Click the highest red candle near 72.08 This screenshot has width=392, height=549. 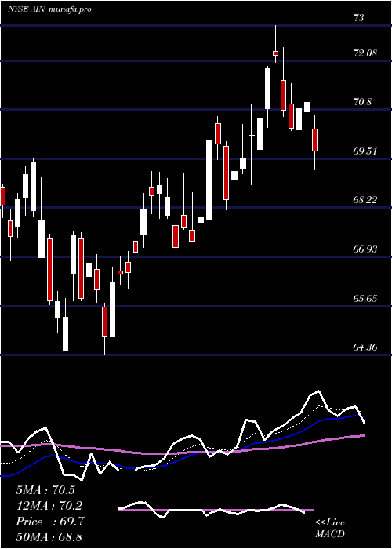pos(275,53)
